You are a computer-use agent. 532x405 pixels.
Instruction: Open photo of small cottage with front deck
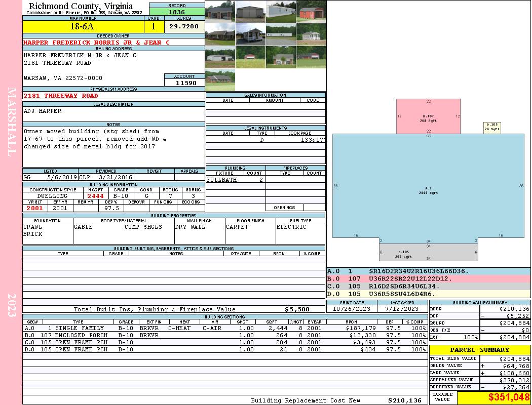250,34
